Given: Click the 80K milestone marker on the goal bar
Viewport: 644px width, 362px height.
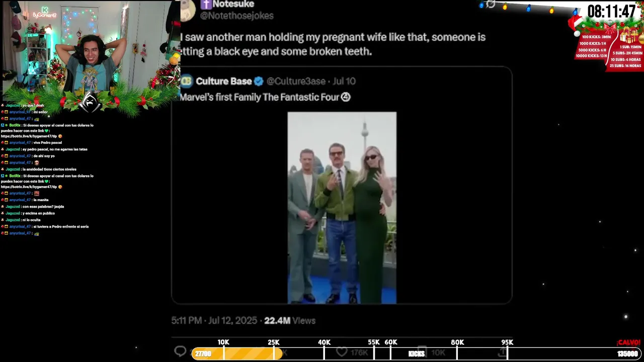Looking at the screenshot, I should coord(457,342).
